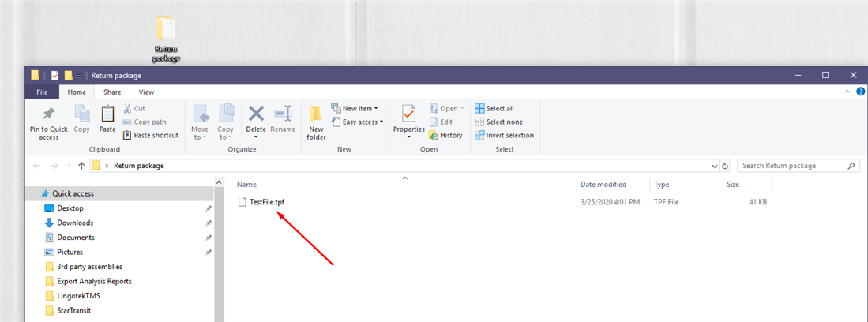The width and height of the screenshot is (868, 322).
Task: Expand the New item dropdown
Action: 355,108
